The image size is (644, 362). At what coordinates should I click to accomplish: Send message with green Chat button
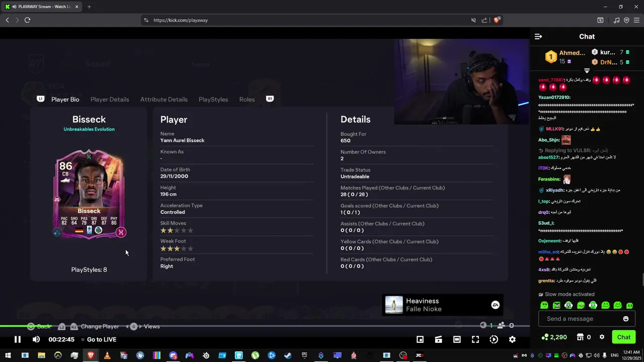click(624, 337)
